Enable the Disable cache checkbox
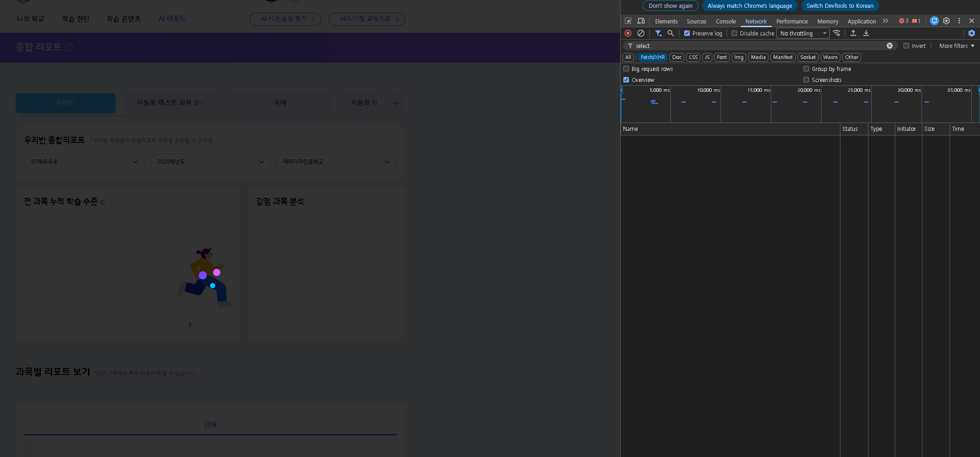980x457 pixels. coord(734,33)
